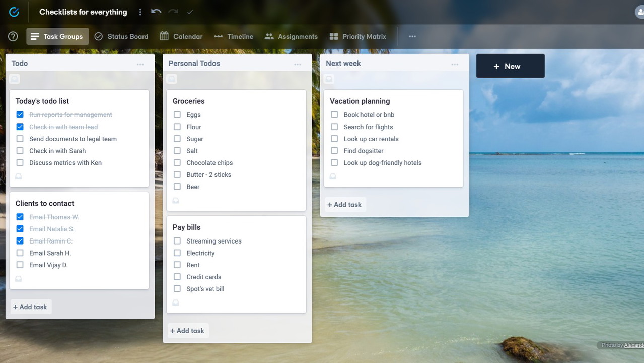The height and width of the screenshot is (363, 644).
Task: Select Butter - 2 sticks text
Action: (208, 175)
